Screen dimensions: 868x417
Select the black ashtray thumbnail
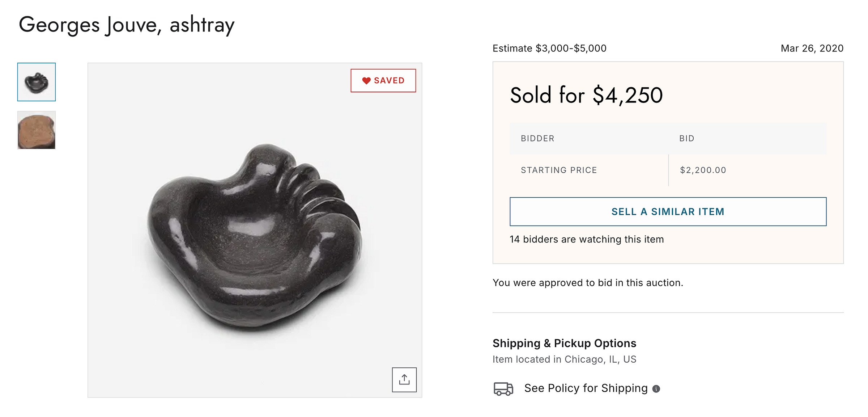pyautogui.click(x=37, y=82)
